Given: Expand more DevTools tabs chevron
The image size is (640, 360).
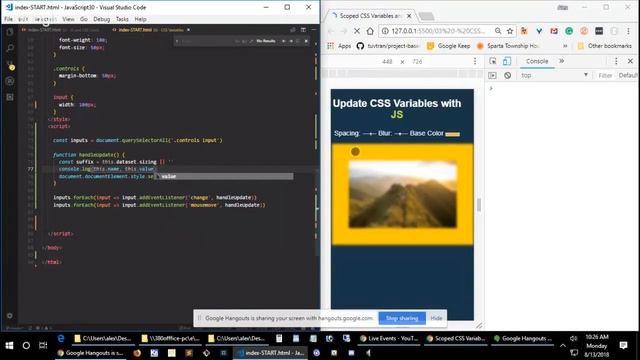Looking at the screenshot, I should 562,61.
